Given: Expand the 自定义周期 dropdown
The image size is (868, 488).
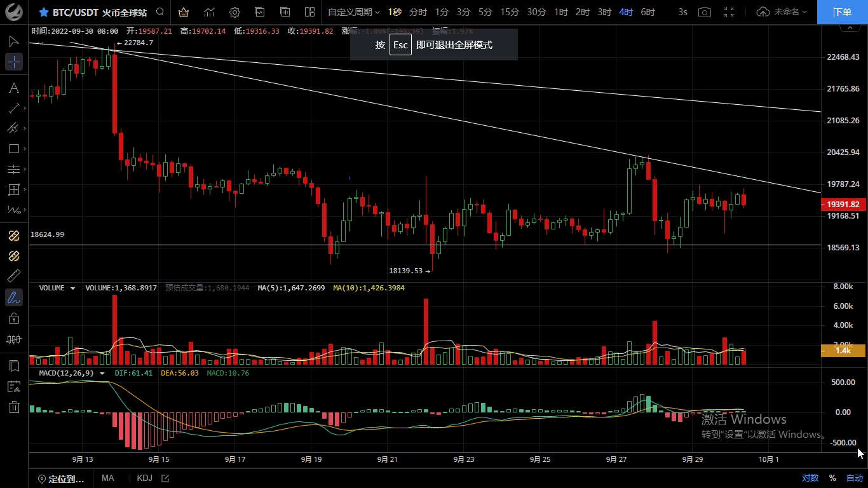Looking at the screenshot, I should coord(354,12).
